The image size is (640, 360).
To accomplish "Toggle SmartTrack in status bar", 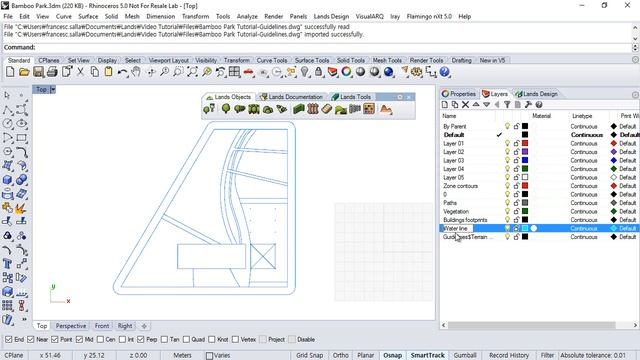I will point(427,355).
